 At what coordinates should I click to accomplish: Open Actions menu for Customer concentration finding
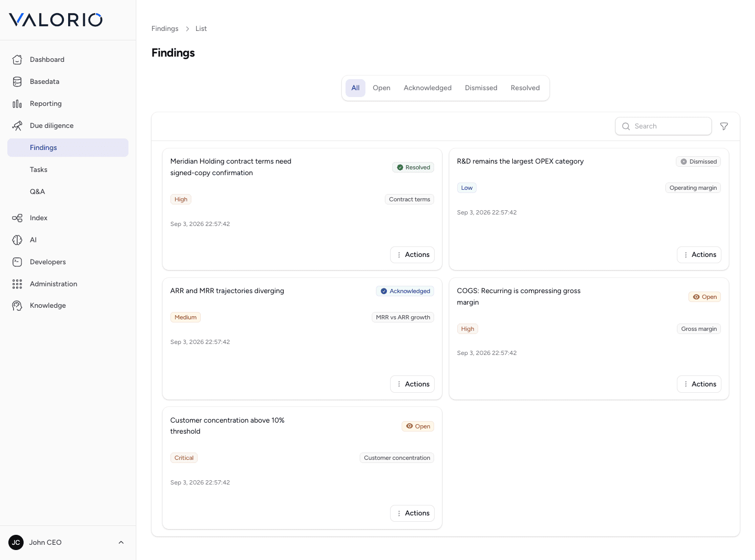click(412, 513)
